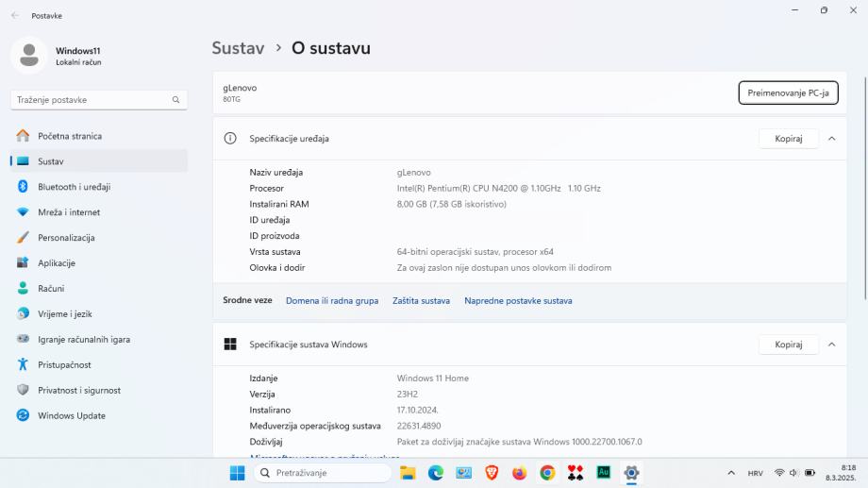This screenshot has width=868, height=488.
Task: Click the Wi-Fi icon in the system tray
Action: [x=779, y=473]
